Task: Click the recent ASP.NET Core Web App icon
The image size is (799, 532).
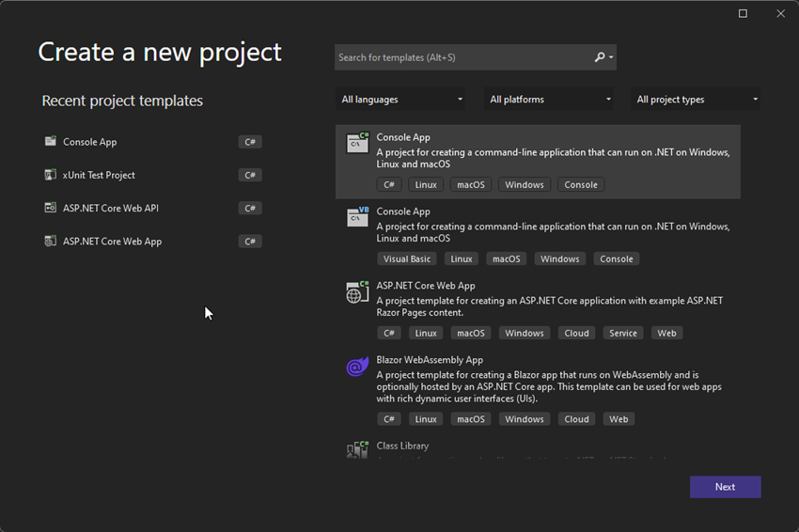Action: tap(50, 241)
